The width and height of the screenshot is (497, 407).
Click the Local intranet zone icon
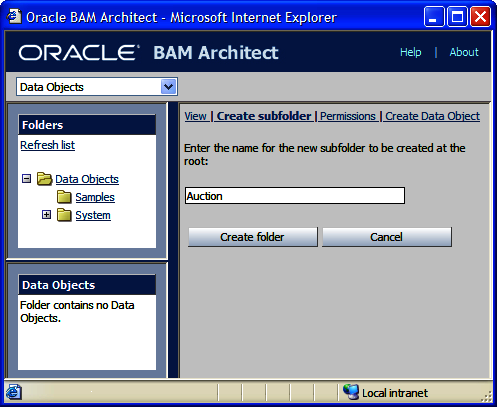(351, 392)
